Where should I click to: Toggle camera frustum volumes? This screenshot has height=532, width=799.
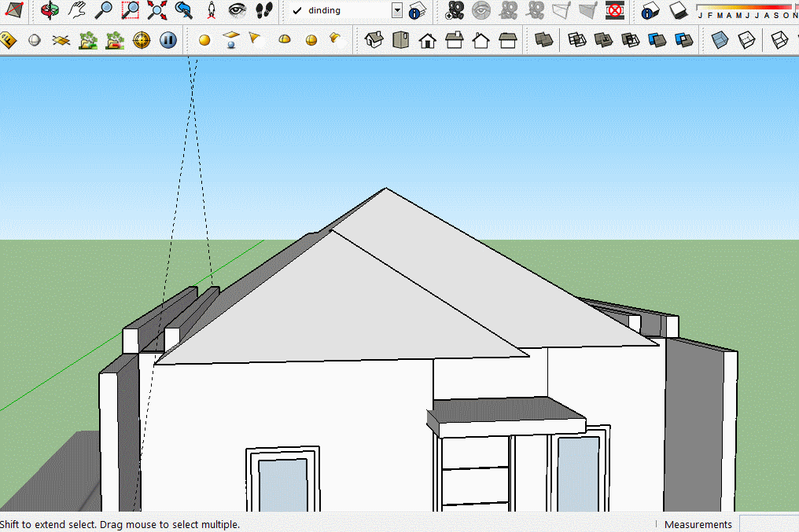click(588, 10)
